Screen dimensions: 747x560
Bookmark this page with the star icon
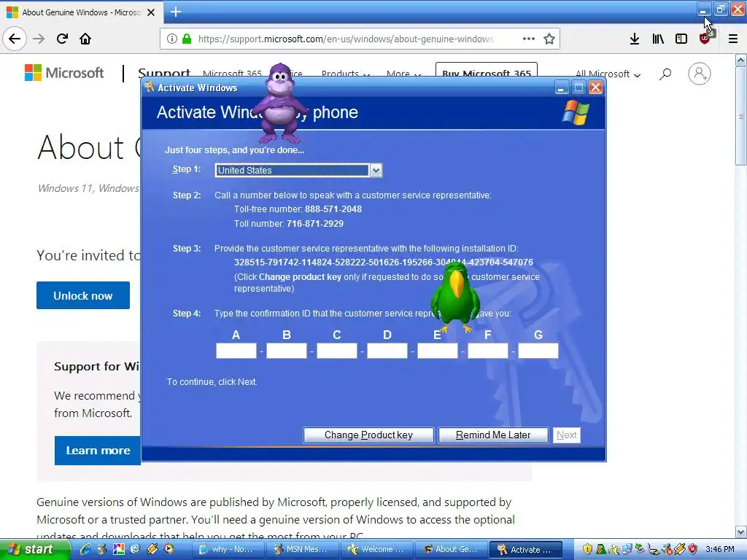click(549, 39)
